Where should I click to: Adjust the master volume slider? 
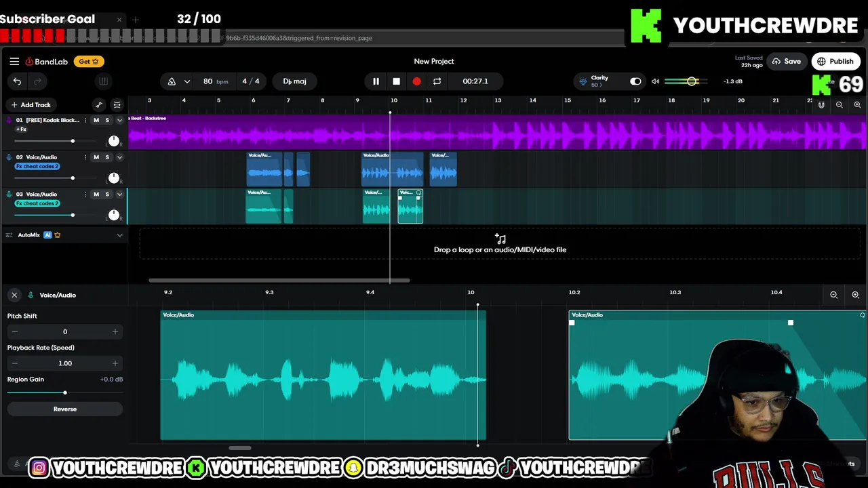(686, 81)
